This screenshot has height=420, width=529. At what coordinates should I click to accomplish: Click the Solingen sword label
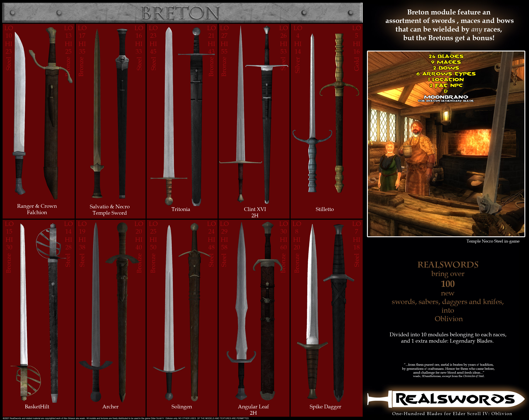tap(182, 406)
